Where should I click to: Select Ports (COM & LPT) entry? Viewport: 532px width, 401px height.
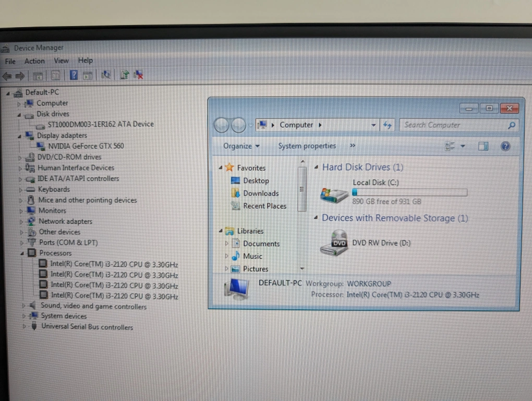[68, 242]
